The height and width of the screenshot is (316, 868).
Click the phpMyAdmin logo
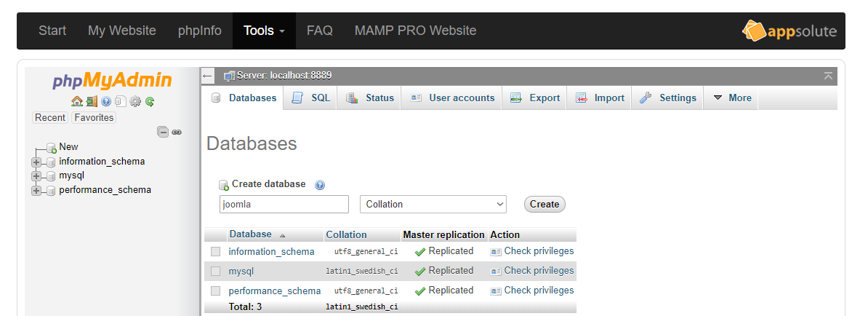tap(113, 81)
